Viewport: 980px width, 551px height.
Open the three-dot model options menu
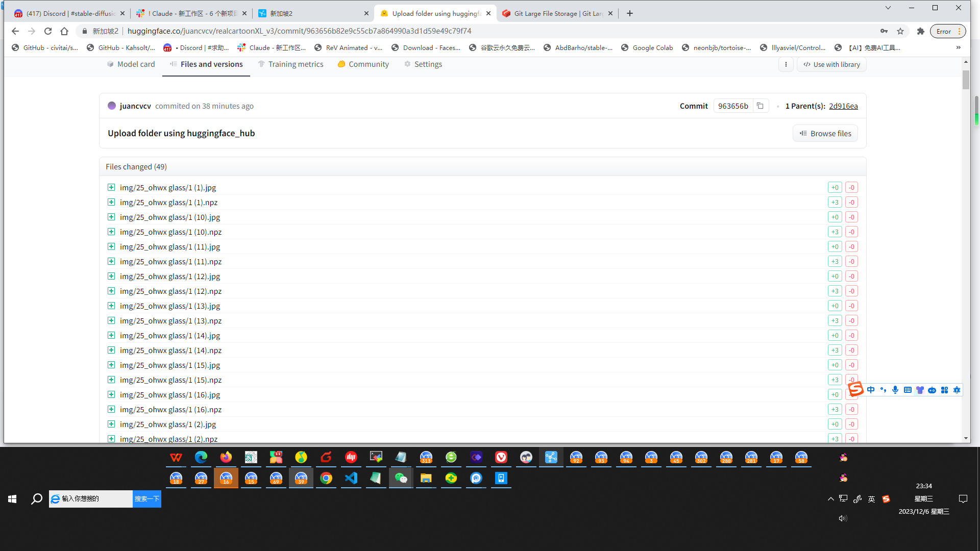(x=786, y=64)
